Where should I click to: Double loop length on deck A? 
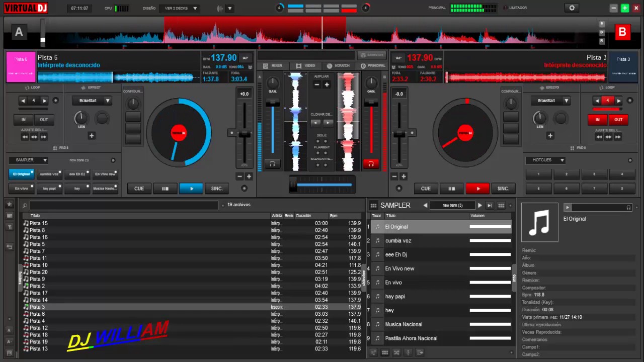(x=44, y=101)
